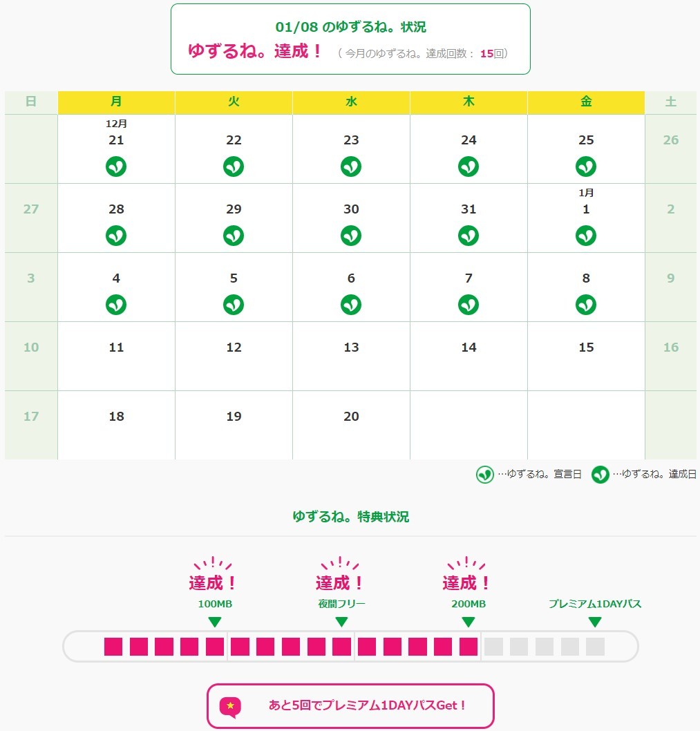This screenshot has height=731, width=700.
Task: Click the green icon under day 4
Action: (116, 305)
